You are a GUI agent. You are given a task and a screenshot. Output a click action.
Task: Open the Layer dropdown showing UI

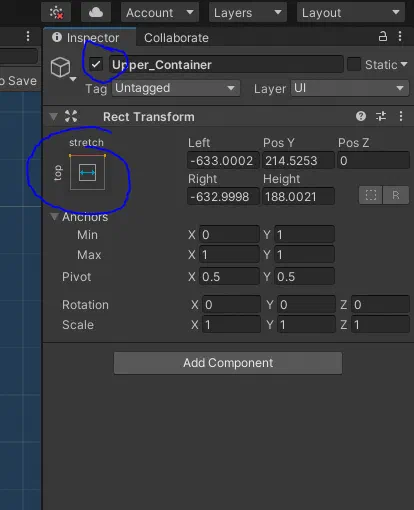350,88
